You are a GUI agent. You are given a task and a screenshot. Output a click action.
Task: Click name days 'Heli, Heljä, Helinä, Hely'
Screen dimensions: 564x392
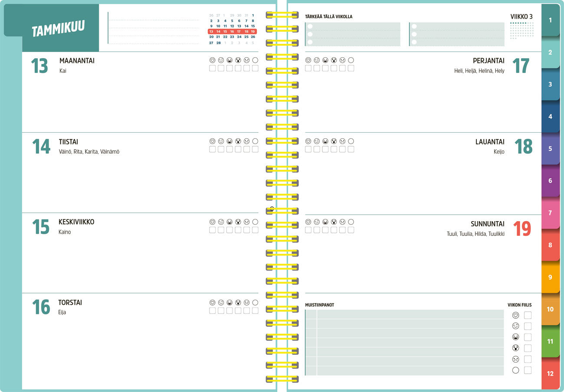pos(479,71)
